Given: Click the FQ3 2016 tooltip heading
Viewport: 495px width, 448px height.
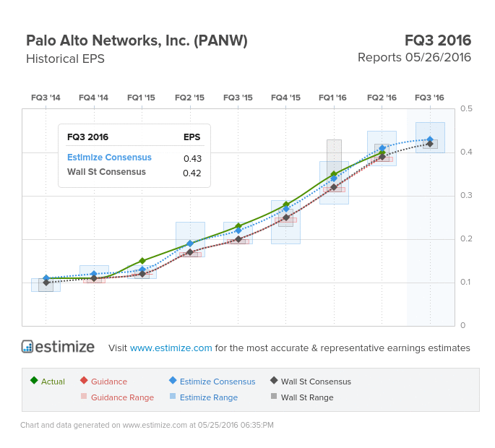Looking at the screenshot, I should [x=87, y=137].
